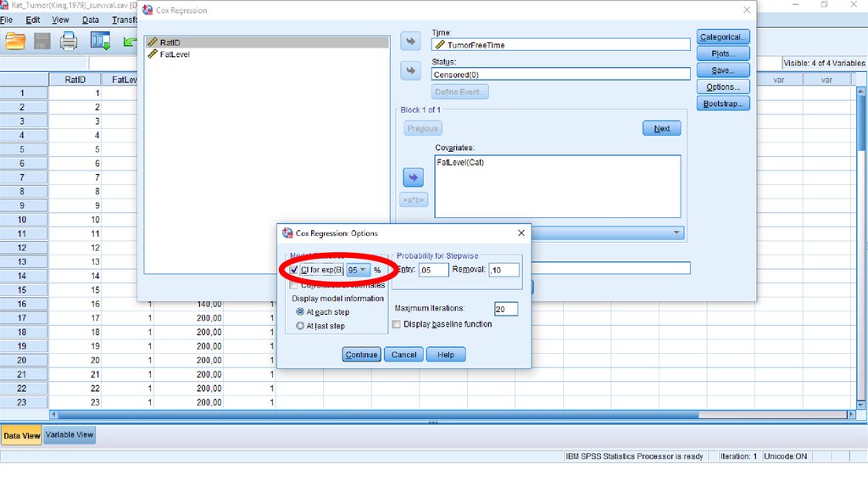Image resolution: width=868 pixels, height=487 pixels.
Task: Close the Cox Regression main dialog
Action: point(747,10)
